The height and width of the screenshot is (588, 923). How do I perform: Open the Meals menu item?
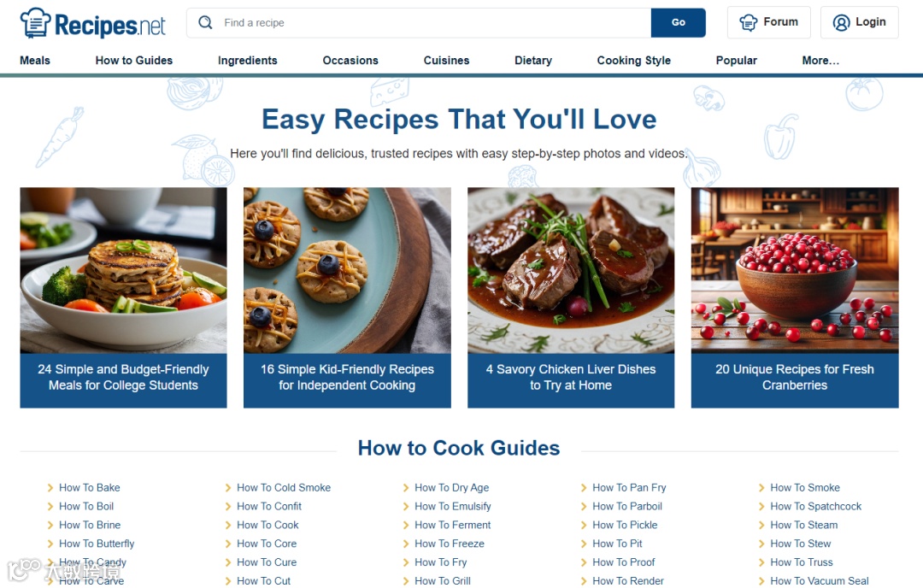pos(35,60)
